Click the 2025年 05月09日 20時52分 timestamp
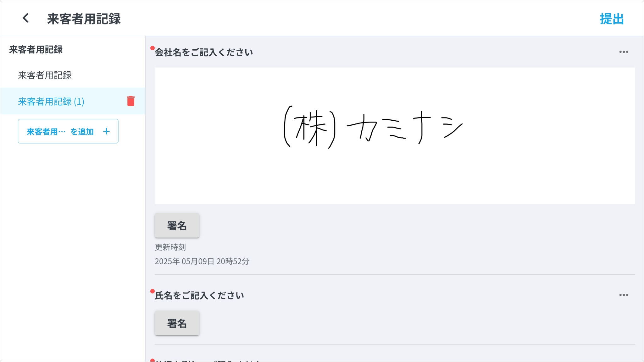 pyautogui.click(x=202, y=261)
